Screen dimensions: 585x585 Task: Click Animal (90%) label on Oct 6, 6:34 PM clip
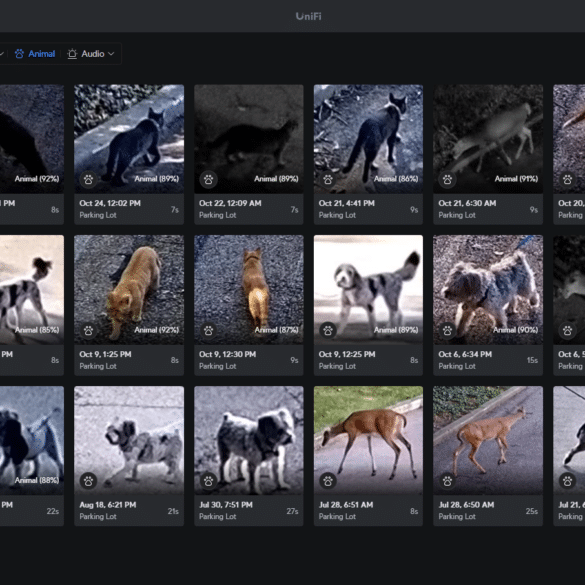pos(516,330)
